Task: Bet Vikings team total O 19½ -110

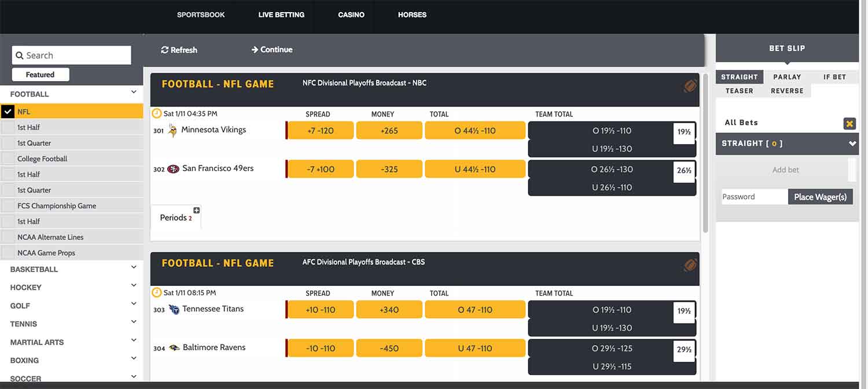Action: [612, 131]
